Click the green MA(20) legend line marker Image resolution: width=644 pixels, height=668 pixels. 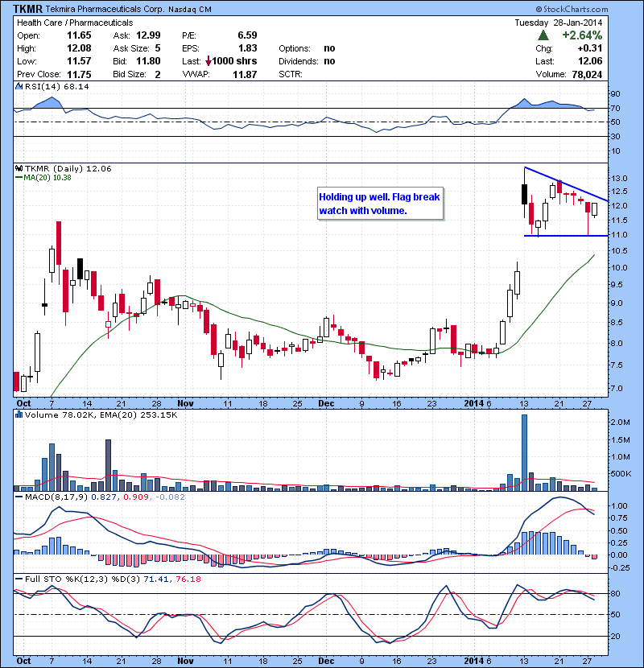coord(19,178)
